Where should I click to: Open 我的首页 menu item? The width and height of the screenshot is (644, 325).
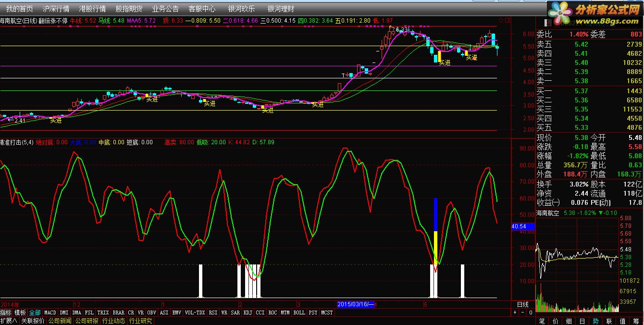(20, 9)
